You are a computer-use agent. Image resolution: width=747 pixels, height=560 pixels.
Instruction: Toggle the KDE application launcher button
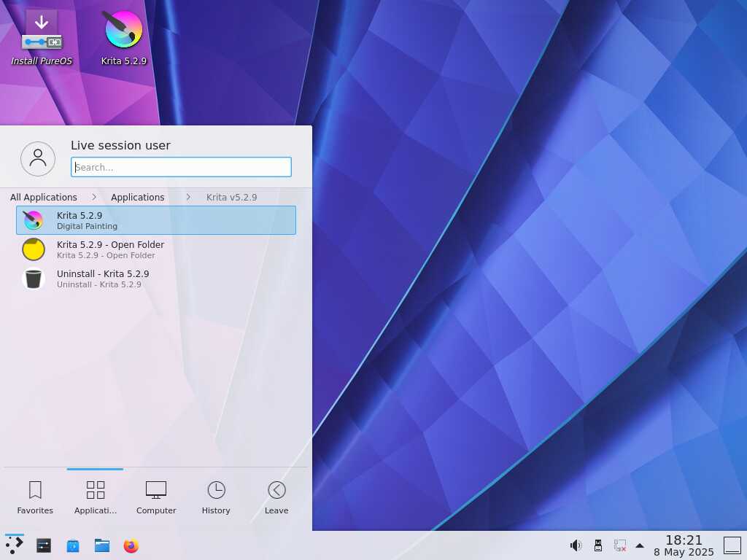15,545
